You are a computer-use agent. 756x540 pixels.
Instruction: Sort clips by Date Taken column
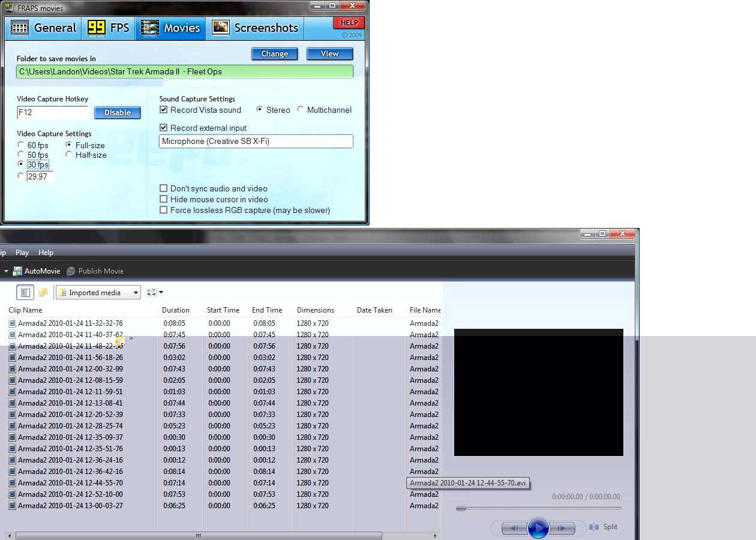tap(374, 310)
